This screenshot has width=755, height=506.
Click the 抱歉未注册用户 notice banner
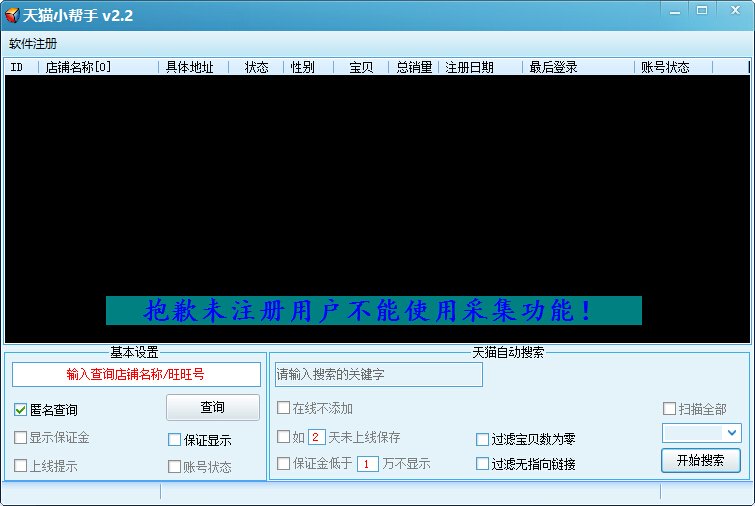click(374, 311)
